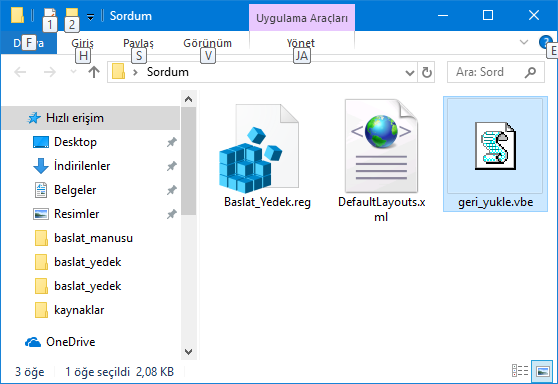Expand the breadcrumb chevron before Sordum
558x384 pixels.
click(x=135, y=72)
